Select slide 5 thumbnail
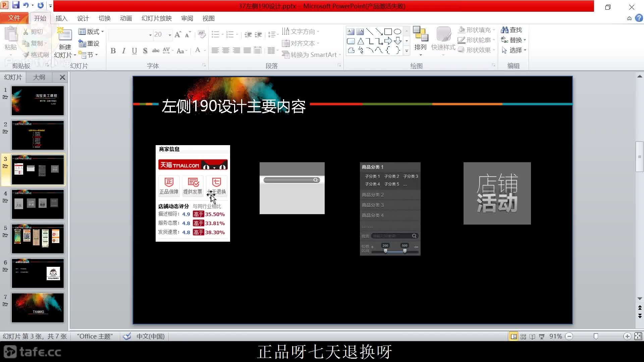The width and height of the screenshot is (644, 362). (x=38, y=239)
